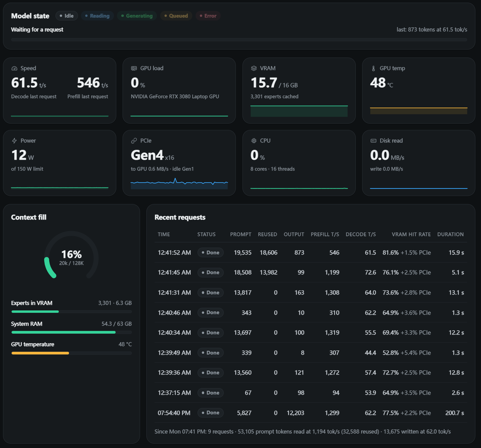Click Done status for 12:41:52 AM request
This screenshot has height=448, width=481.
(210, 253)
